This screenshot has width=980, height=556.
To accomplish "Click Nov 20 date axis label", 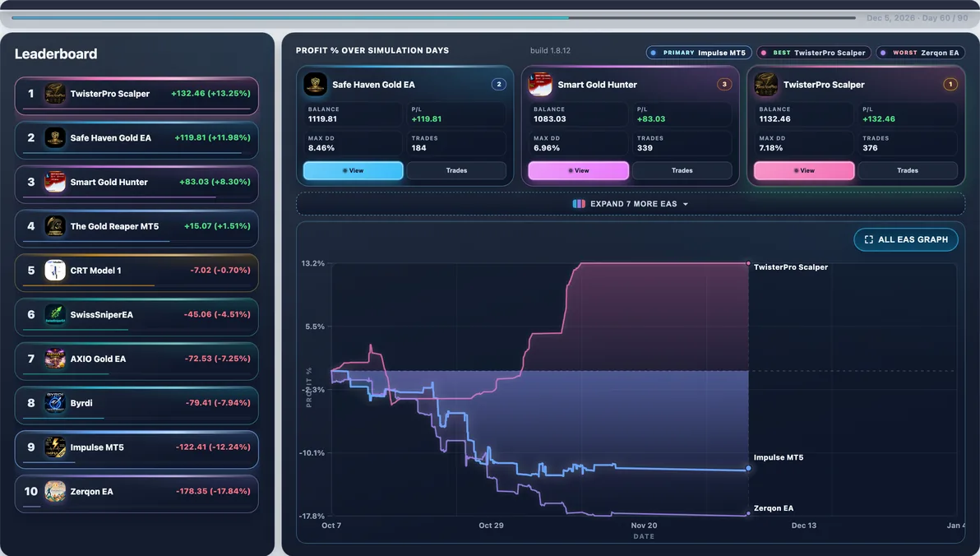I will pos(644,526).
